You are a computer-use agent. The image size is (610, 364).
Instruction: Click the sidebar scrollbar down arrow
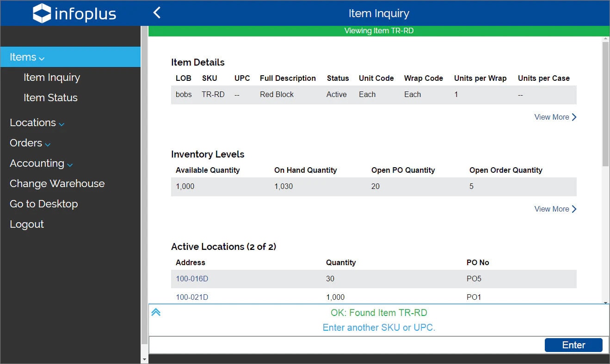[144, 359]
